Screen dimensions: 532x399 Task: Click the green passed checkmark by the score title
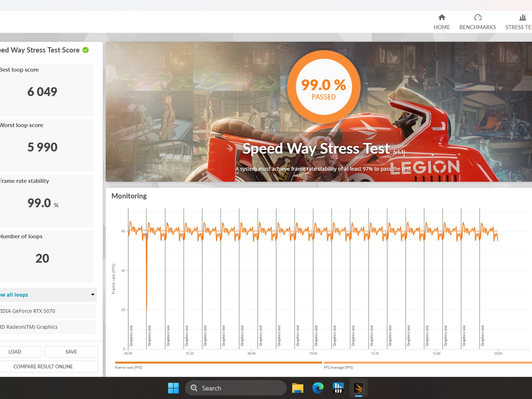86,50
